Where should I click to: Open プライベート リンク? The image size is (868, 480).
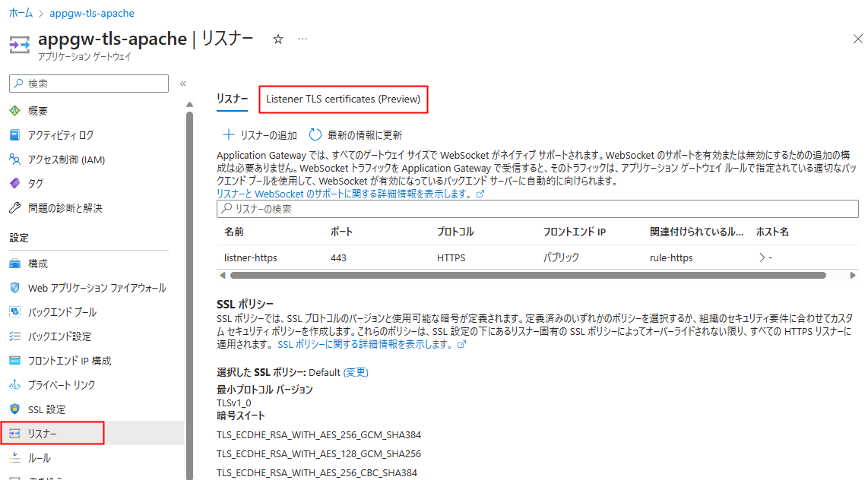click(x=62, y=385)
